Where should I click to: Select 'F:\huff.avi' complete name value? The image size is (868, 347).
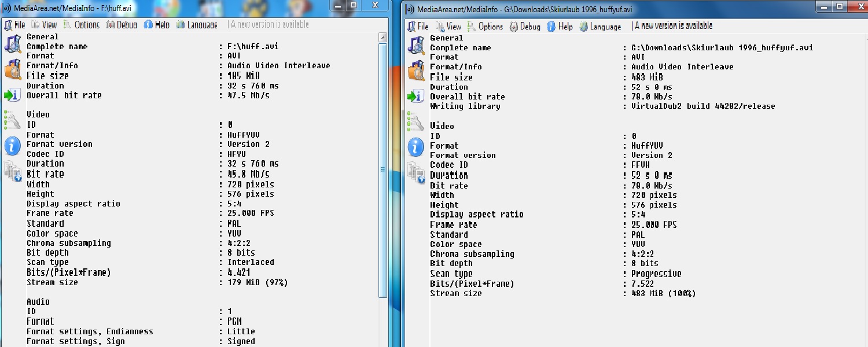253,46
